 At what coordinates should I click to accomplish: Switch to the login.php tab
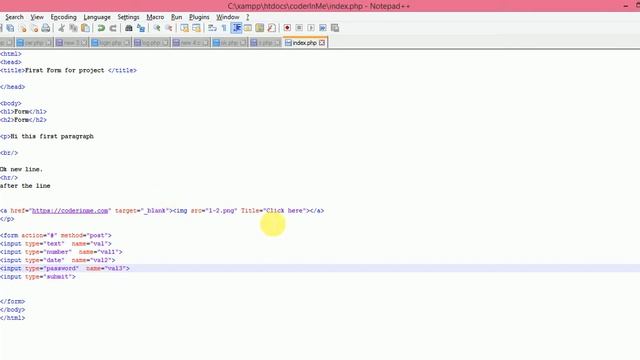point(110,42)
